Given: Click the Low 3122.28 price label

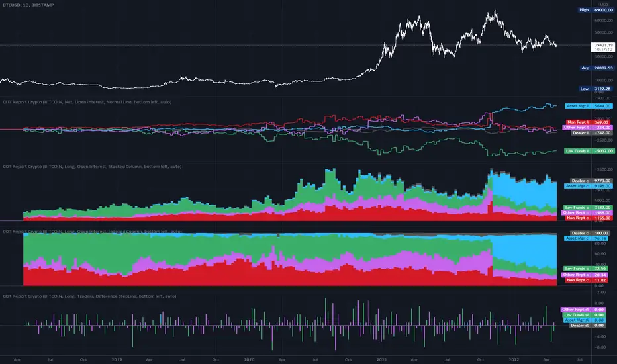Looking at the screenshot, I should click(596, 89).
